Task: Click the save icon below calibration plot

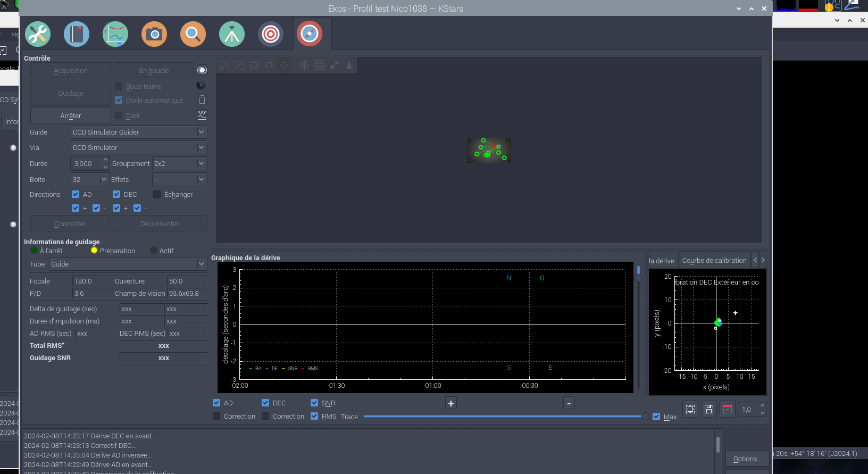Action: click(709, 409)
